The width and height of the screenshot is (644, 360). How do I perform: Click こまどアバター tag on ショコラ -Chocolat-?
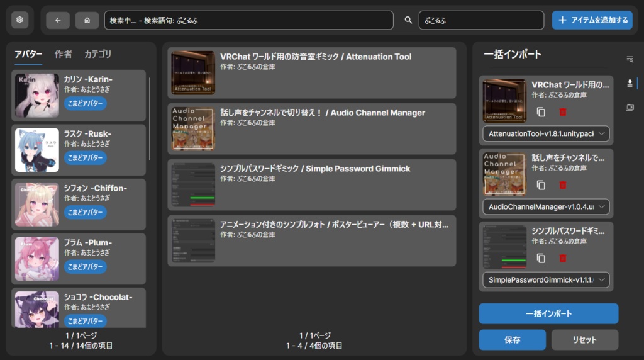coord(85,321)
